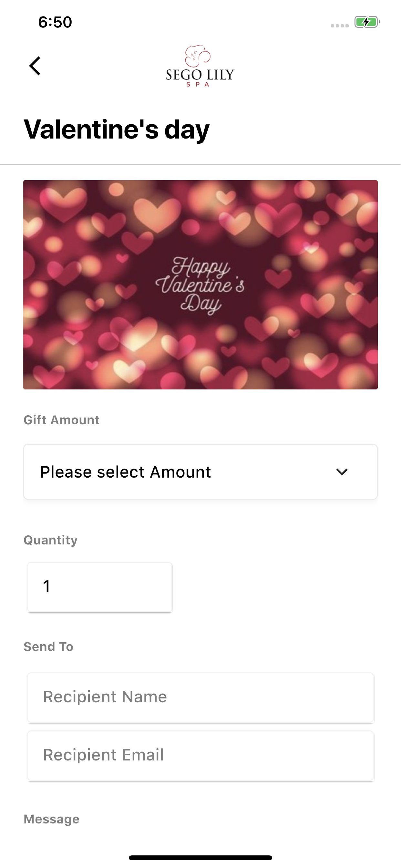
Task: Tap the signal strength dots
Action: point(339,26)
